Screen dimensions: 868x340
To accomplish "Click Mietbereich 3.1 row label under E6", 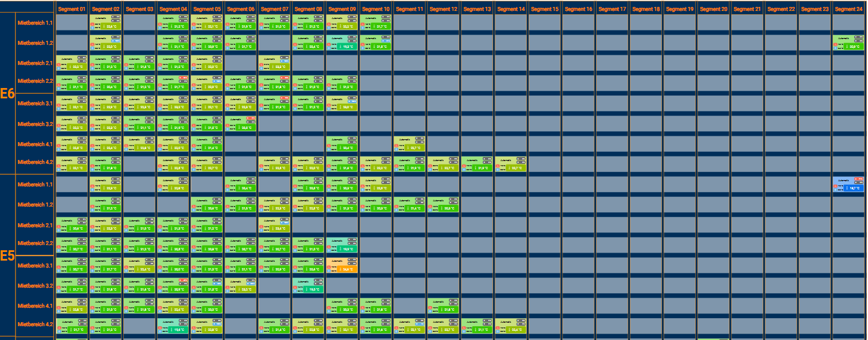I will (35, 104).
